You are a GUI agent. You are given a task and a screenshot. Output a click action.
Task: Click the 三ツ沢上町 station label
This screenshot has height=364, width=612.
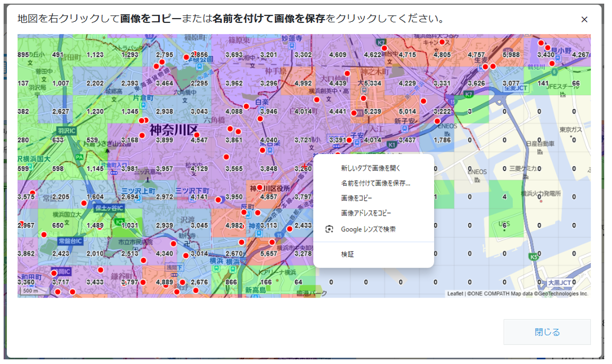click(138, 191)
